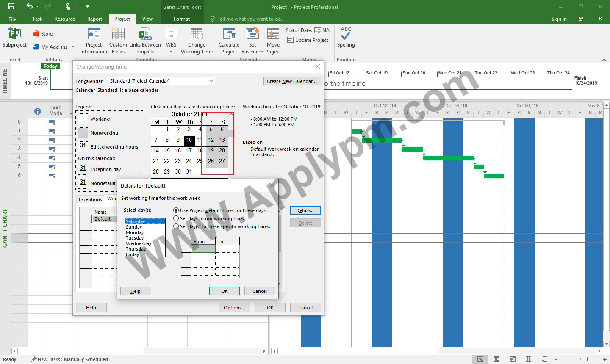
Task: Click Help in Change Working Time dialog
Action: click(x=91, y=308)
